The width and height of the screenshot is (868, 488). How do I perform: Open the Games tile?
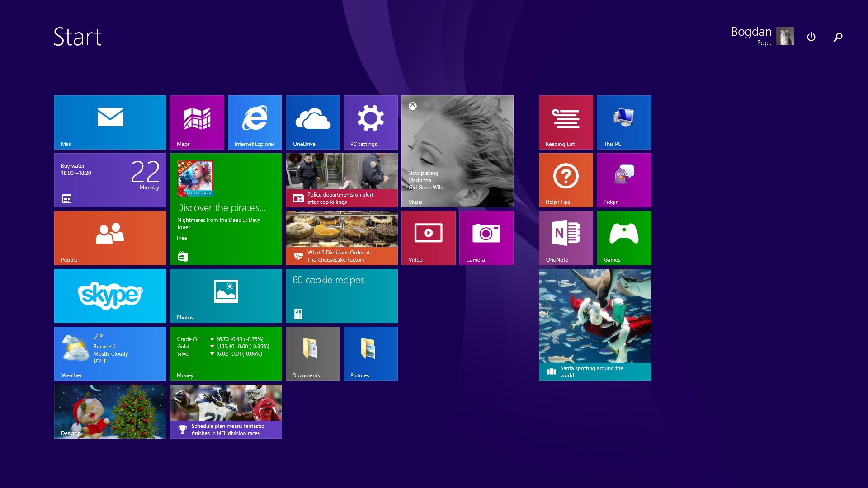pos(624,238)
